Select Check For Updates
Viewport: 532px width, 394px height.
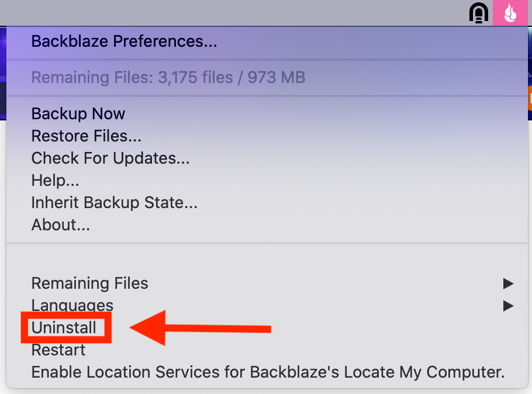pyautogui.click(x=110, y=158)
